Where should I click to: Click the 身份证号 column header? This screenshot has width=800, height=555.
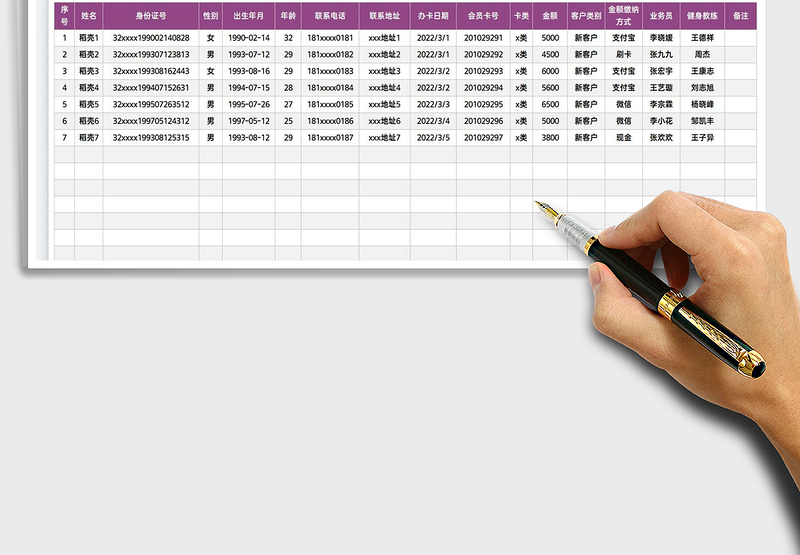click(x=151, y=16)
